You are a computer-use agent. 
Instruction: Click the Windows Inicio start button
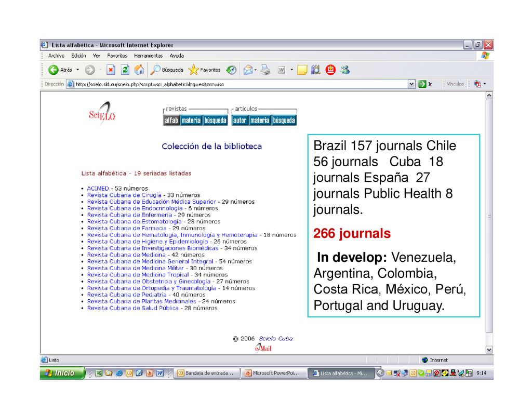(62, 373)
